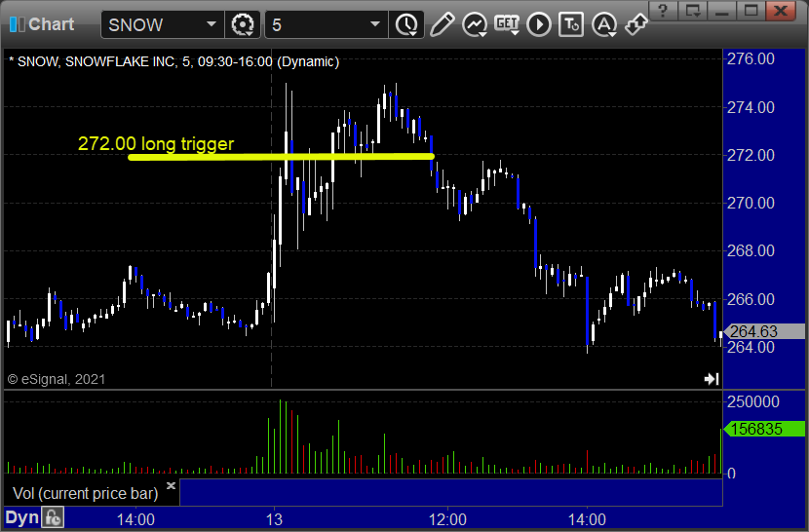The width and height of the screenshot is (809, 532).
Task: Select the text annotation tool icon
Action: (x=571, y=24)
